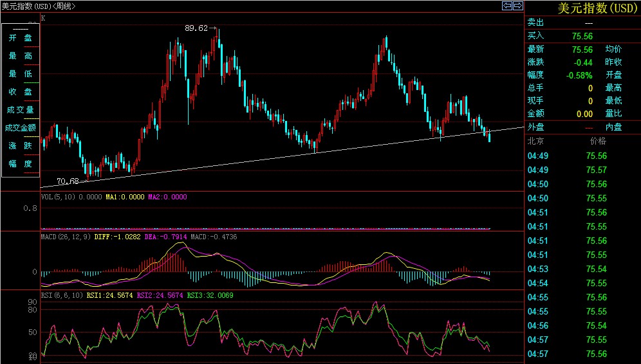Click the 内盘 label
The height and width of the screenshot is (364, 641).
pyautogui.click(x=613, y=127)
